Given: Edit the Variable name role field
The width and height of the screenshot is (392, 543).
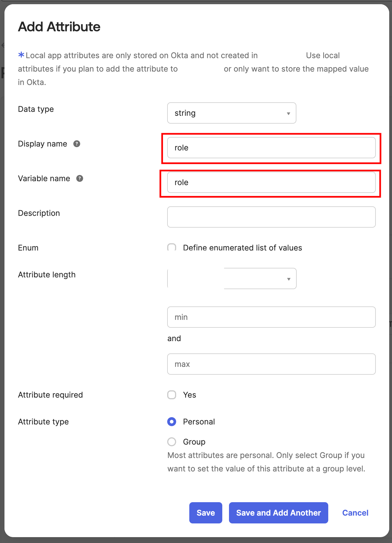Looking at the screenshot, I should pyautogui.click(x=271, y=182).
